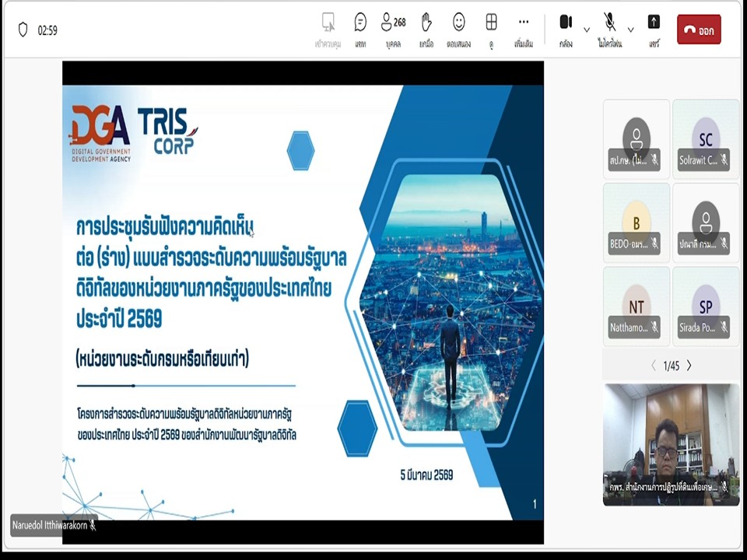Click the previous page chevron under participants
This screenshot has width=747, height=560.
click(653, 365)
